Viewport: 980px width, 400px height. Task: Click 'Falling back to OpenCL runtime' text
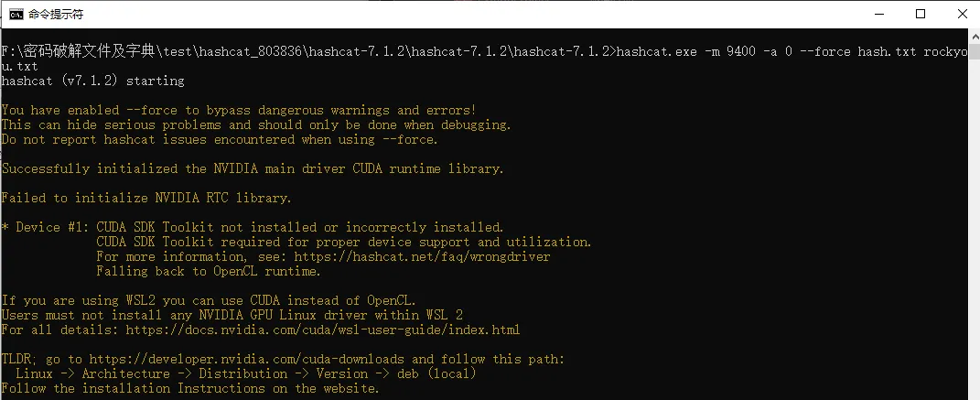[x=208, y=271]
